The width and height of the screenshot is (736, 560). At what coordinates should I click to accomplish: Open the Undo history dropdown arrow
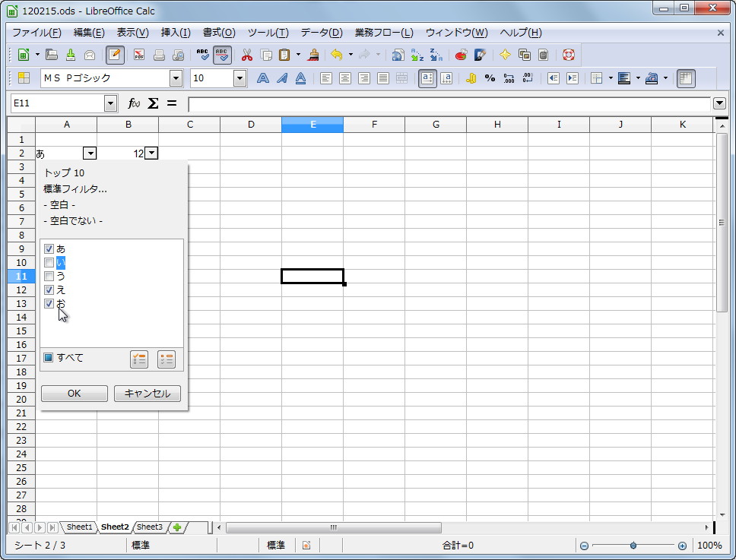coord(351,55)
